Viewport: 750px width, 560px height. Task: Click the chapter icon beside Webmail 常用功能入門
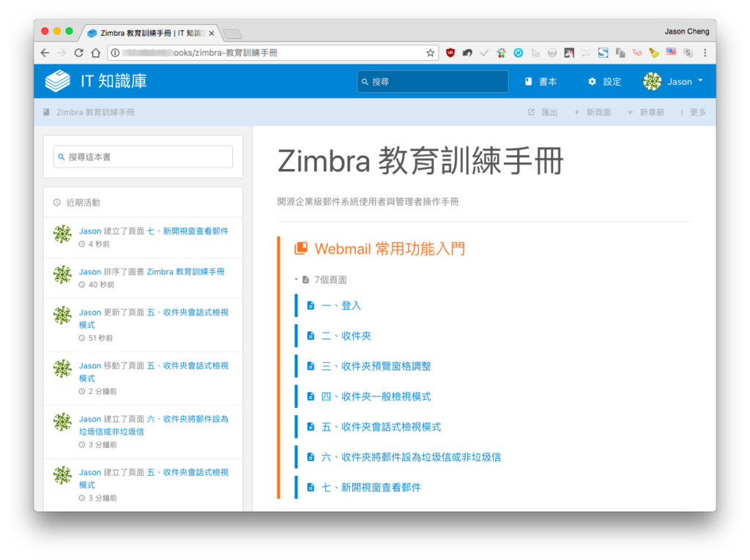[x=301, y=248]
